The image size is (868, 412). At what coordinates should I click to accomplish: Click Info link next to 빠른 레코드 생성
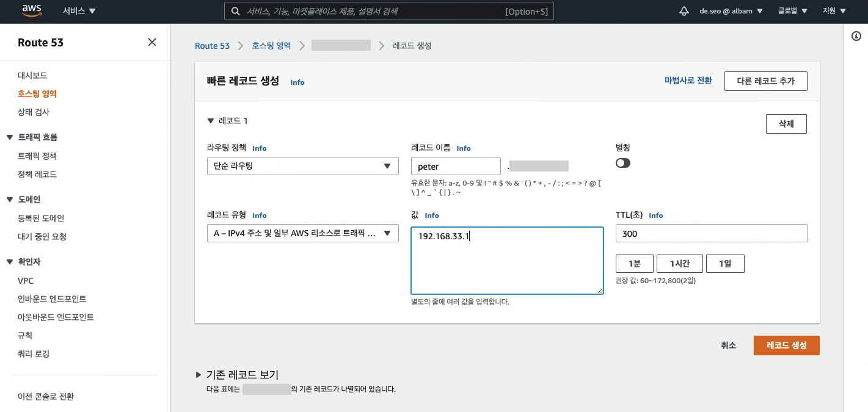tap(297, 82)
